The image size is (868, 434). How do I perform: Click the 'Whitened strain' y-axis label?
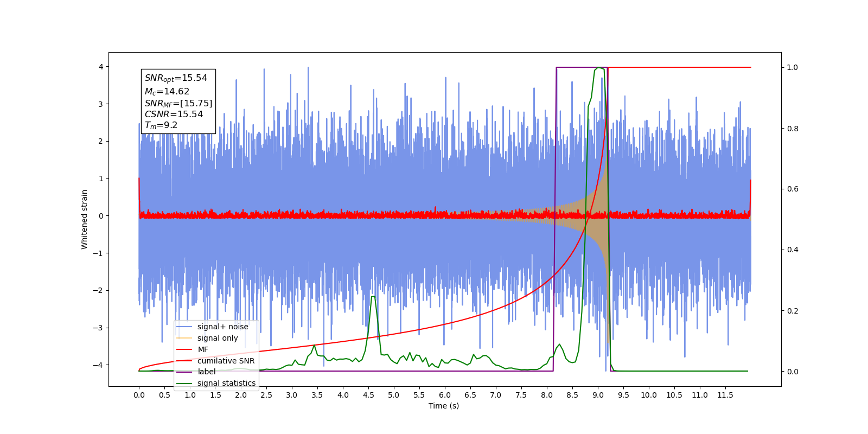[84, 219]
